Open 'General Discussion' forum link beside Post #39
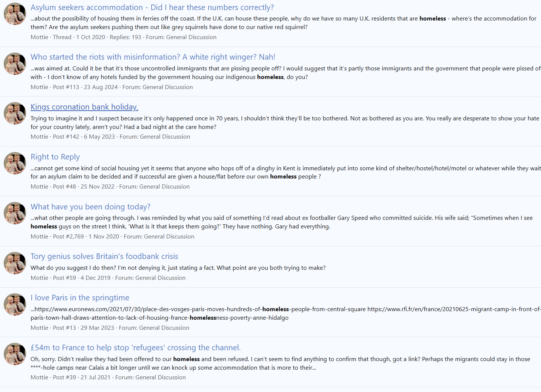Screen dimensions: 541x392 point(161,377)
